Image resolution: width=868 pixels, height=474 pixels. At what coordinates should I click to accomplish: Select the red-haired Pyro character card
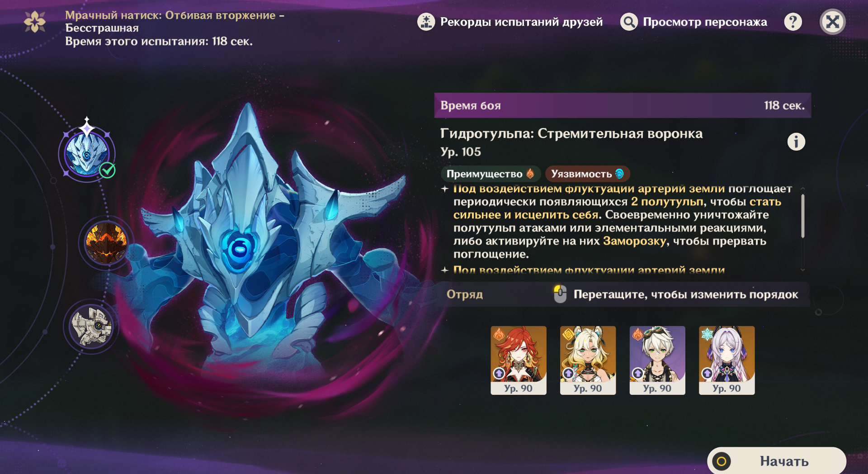tap(519, 360)
